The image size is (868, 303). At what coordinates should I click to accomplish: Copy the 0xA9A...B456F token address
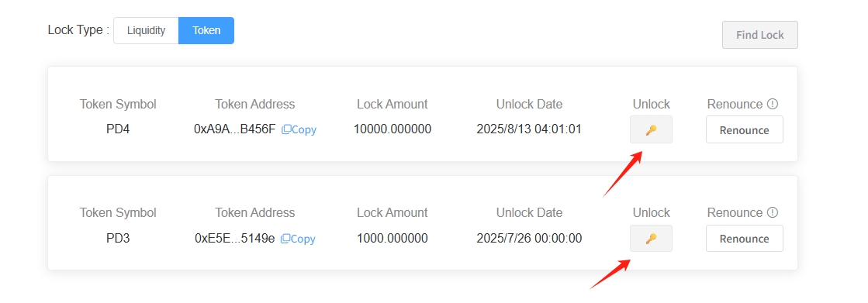click(299, 130)
